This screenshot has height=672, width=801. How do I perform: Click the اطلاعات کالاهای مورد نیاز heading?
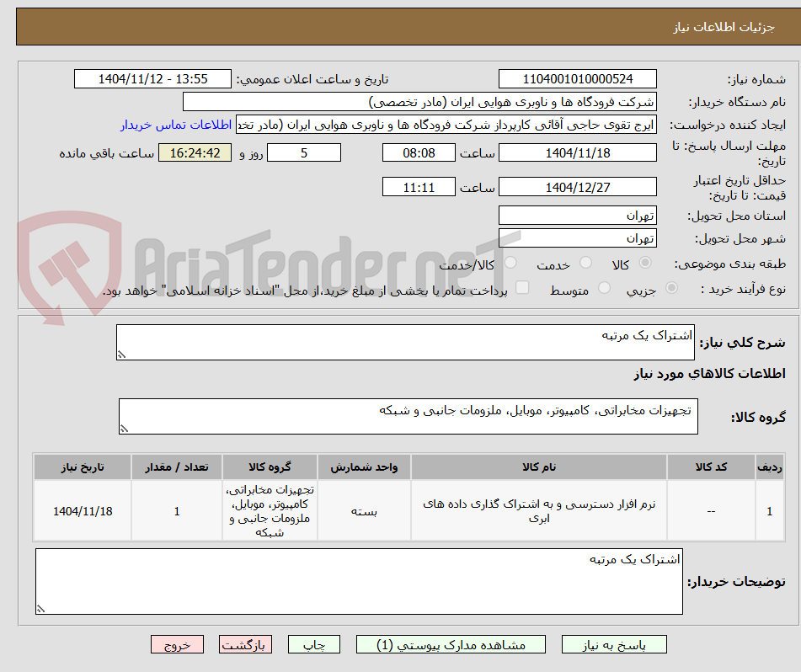pyautogui.click(x=709, y=373)
